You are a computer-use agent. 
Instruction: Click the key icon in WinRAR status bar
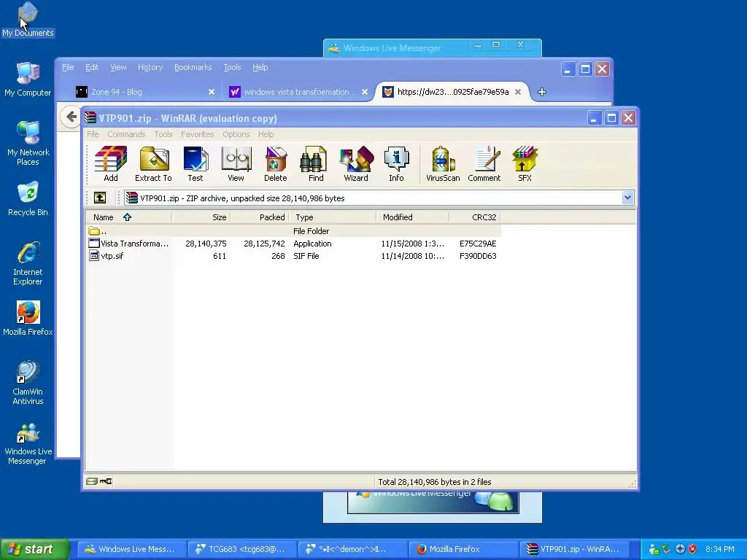106,481
